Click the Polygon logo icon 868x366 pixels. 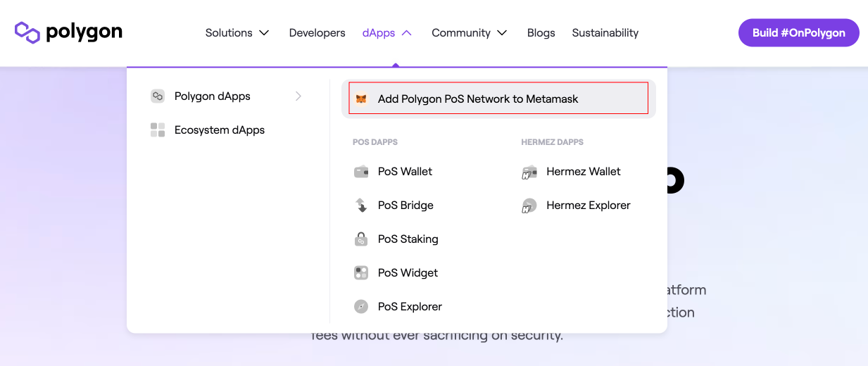(x=27, y=32)
